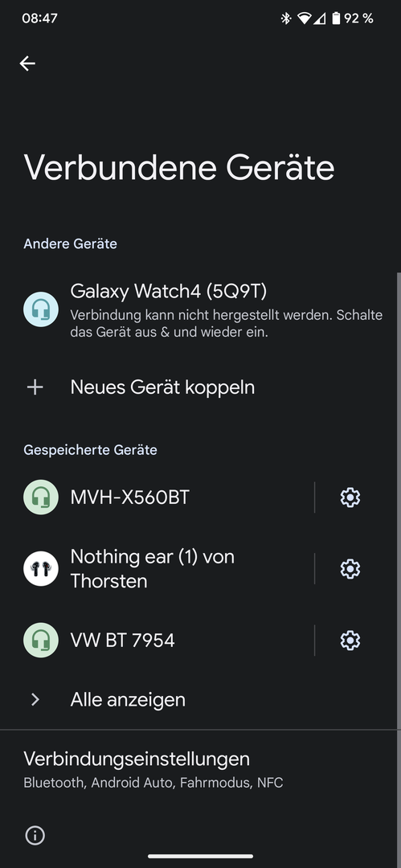401x868 pixels.
Task: Select Galaxy Watch4 (5Q9T) entry
Action: [201, 310]
